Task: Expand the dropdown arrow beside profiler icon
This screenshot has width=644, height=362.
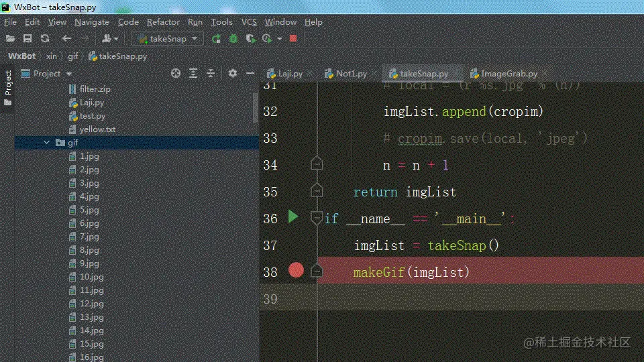Action: coord(280,39)
